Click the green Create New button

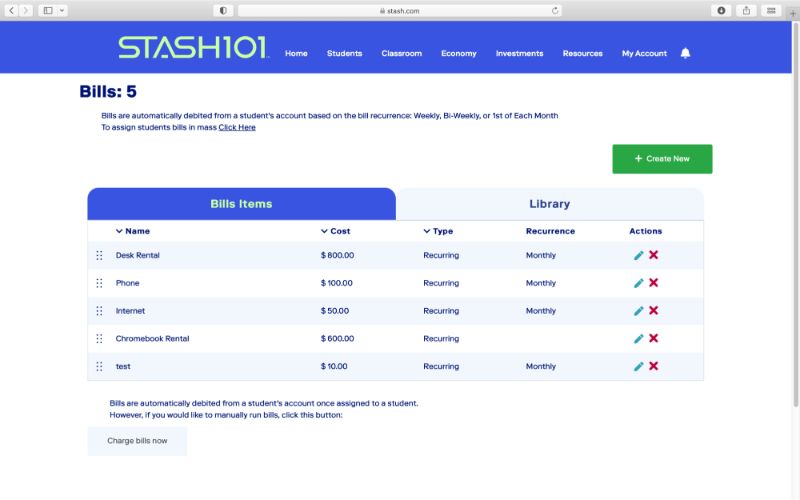tap(662, 159)
